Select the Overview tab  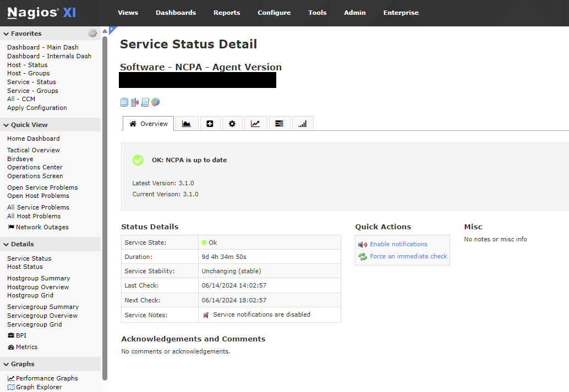(149, 124)
